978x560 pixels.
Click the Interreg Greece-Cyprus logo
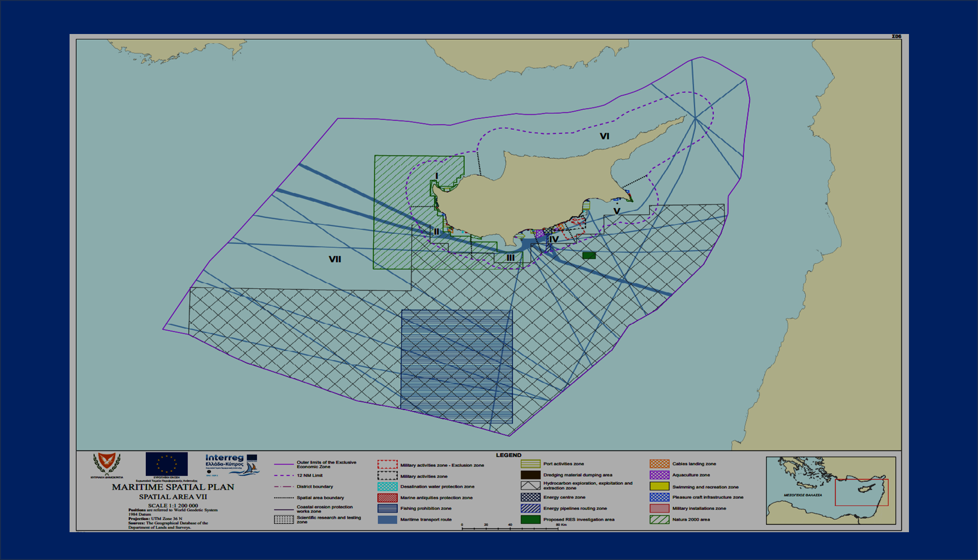pos(231,464)
